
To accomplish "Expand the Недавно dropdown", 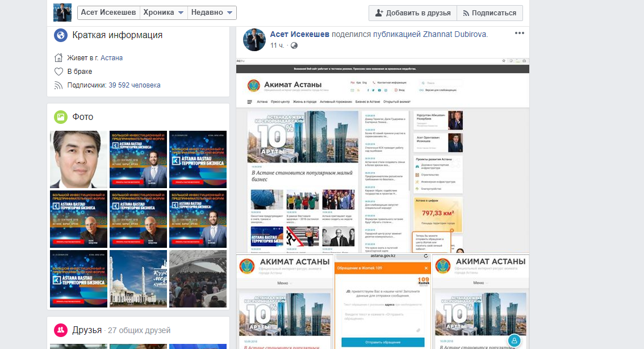I will click(x=212, y=13).
